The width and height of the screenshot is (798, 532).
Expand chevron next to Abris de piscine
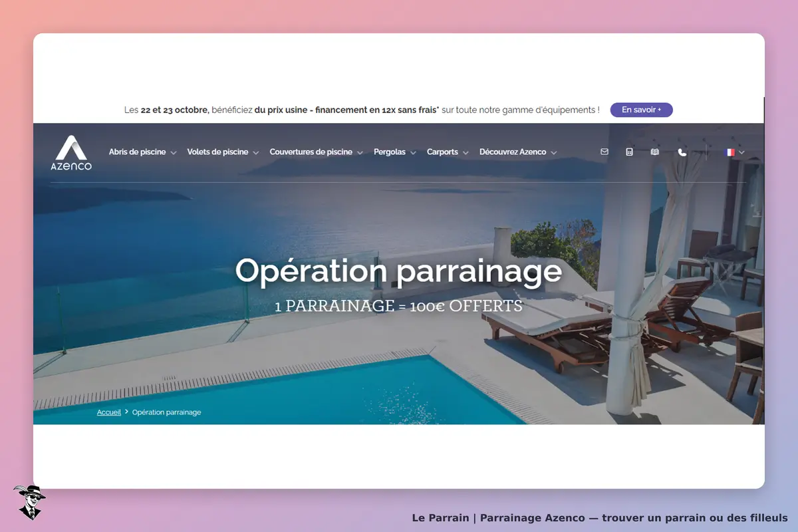pos(174,152)
